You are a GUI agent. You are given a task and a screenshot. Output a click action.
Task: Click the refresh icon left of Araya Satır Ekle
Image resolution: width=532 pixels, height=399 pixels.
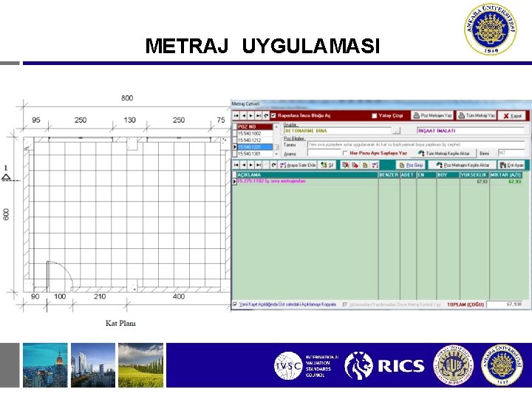[x=274, y=165]
